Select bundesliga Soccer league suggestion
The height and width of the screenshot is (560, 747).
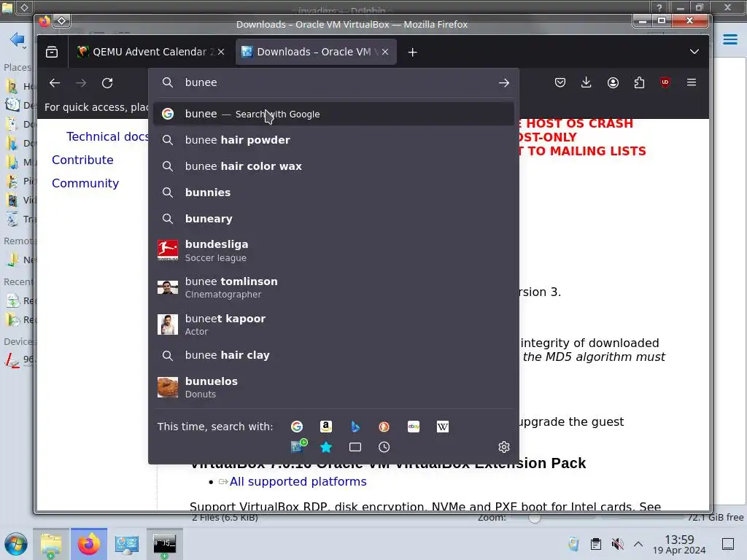[x=333, y=251]
